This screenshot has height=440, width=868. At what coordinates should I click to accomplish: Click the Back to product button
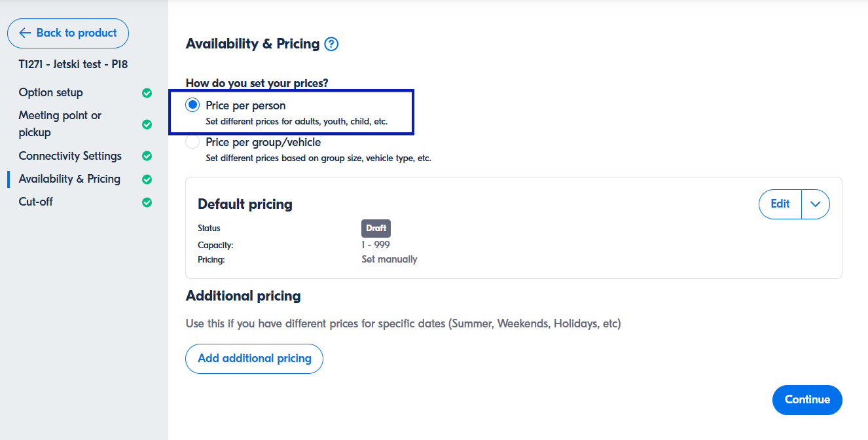click(68, 33)
